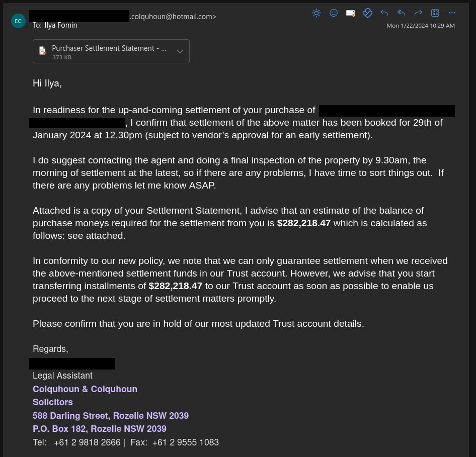
Task: Click the message date Mon 1/22/2024
Action: click(x=421, y=26)
